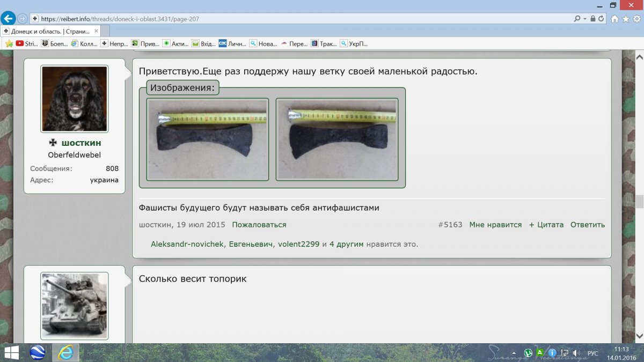This screenshot has width=644, height=362.
Task: Select the 'Донецк и область' browser tab
Action: coord(48,31)
